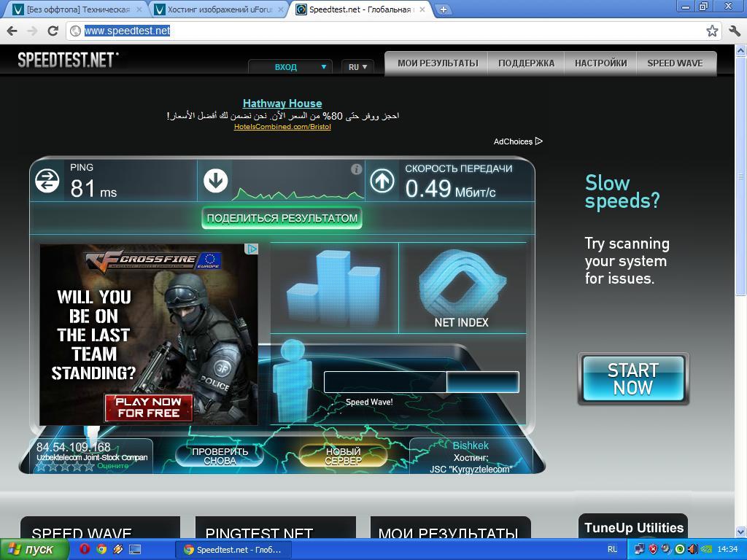Switch to the 'Хостинг изображений uForum' tab
Image resolution: width=747 pixels, height=560 pixels.
pyautogui.click(x=219, y=9)
